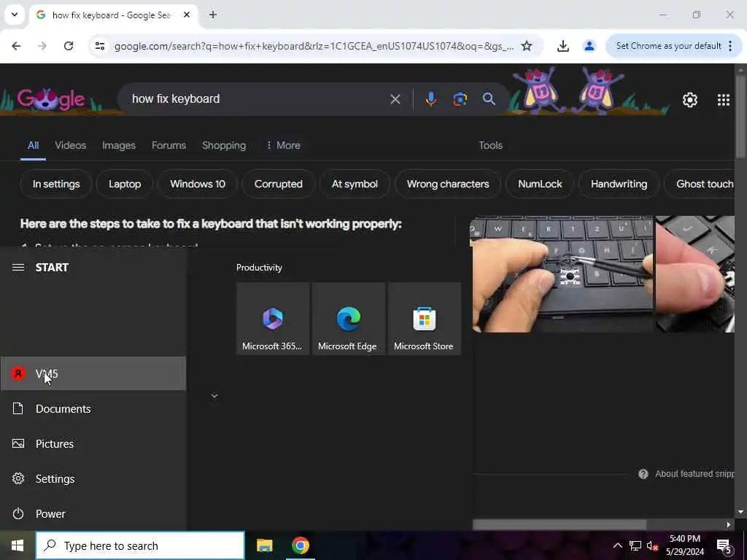
Task: Click the network tray icon
Action: pos(635,545)
